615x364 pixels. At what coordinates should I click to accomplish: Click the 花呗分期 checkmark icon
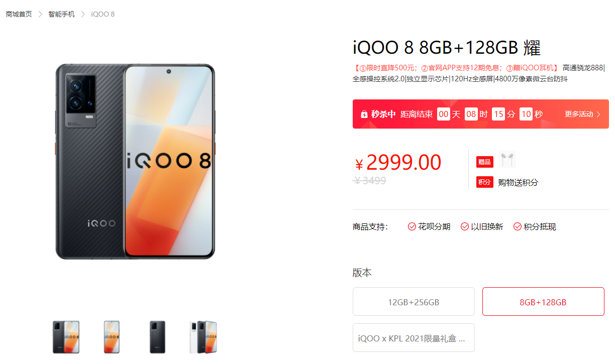(412, 227)
